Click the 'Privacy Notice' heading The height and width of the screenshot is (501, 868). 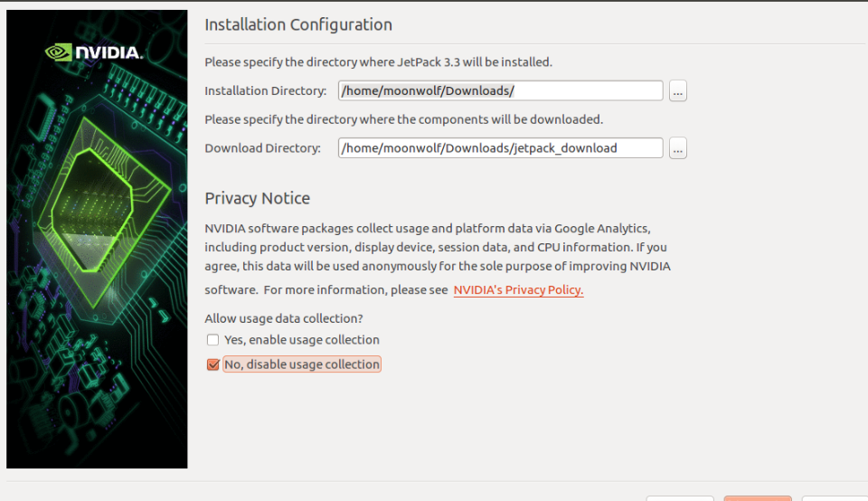coord(258,198)
